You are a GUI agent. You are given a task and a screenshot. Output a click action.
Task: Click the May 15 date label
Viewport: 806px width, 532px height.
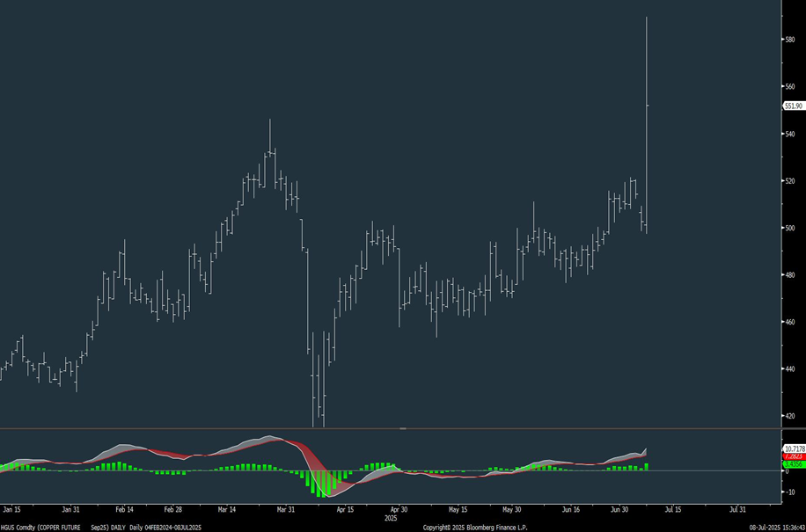458,510
